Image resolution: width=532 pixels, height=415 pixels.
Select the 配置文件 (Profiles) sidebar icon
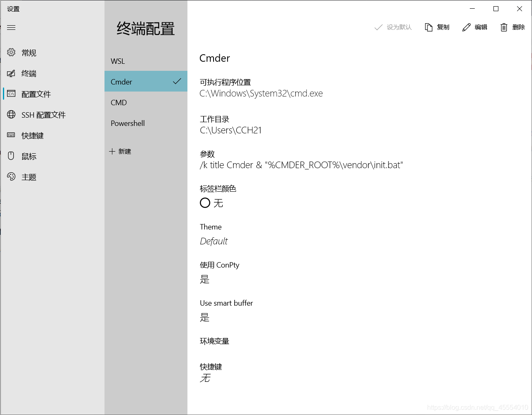coord(35,94)
